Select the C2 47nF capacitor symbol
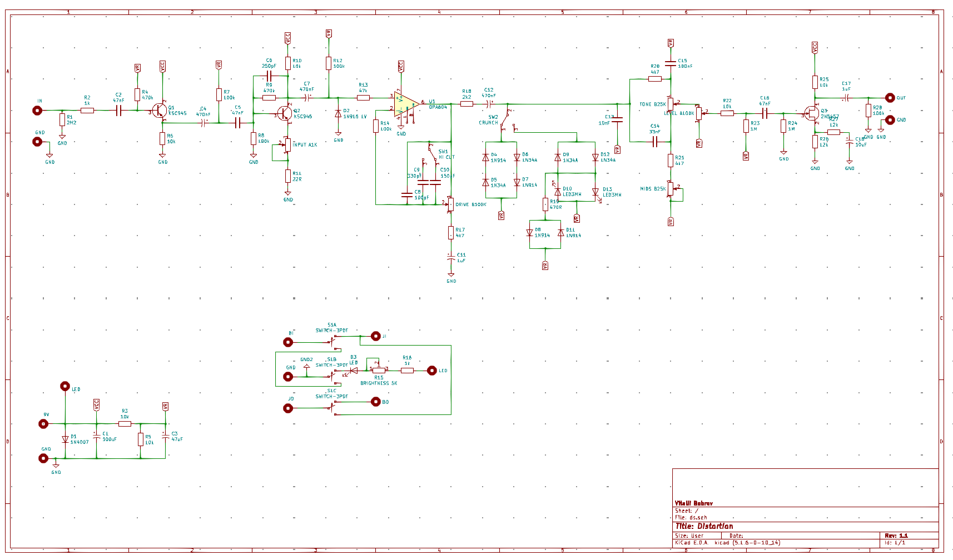The width and height of the screenshot is (953, 560). coord(118,111)
